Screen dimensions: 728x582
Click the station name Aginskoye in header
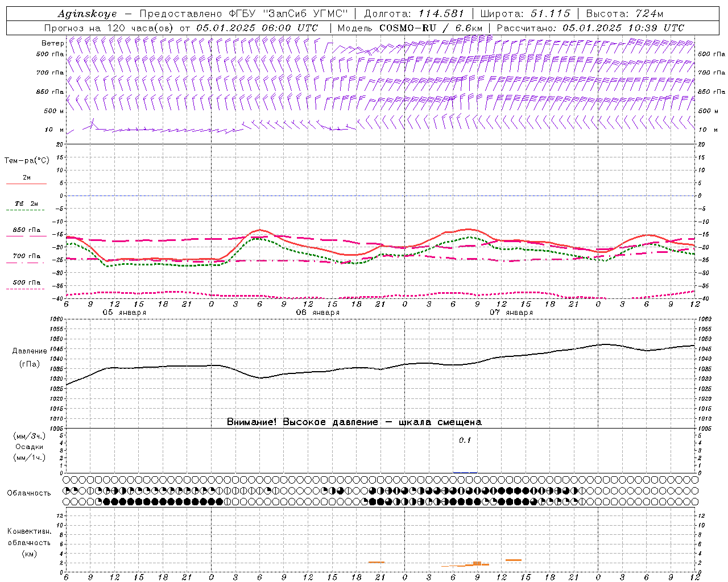[87, 14]
